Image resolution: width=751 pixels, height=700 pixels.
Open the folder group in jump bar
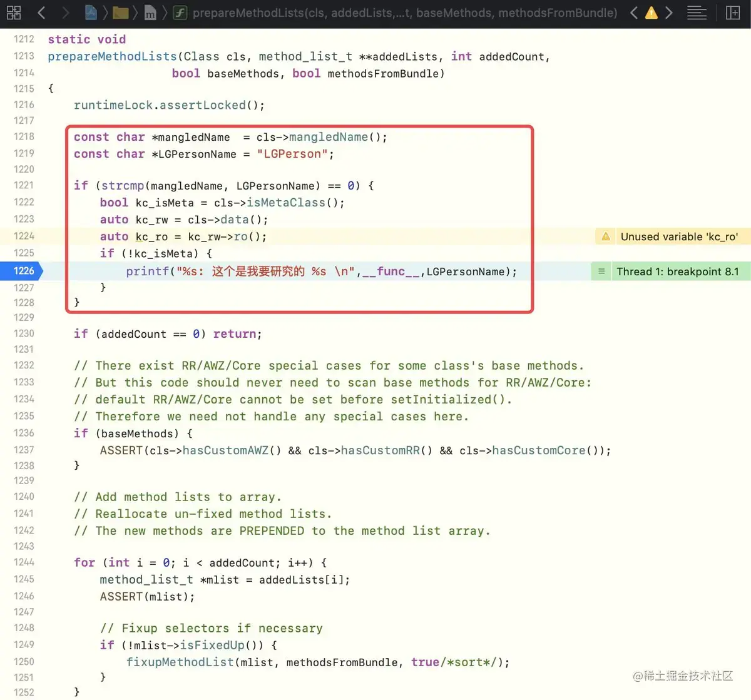coord(121,13)
